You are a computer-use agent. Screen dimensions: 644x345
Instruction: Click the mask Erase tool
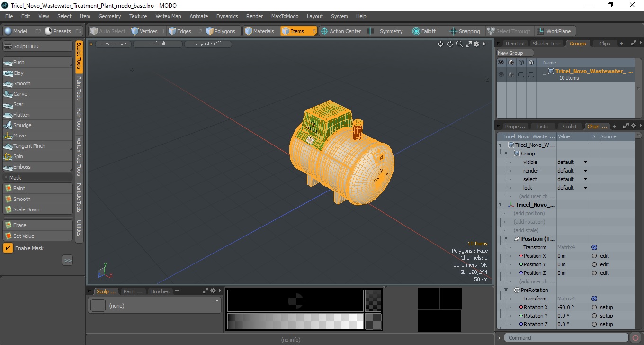(37, 225)
